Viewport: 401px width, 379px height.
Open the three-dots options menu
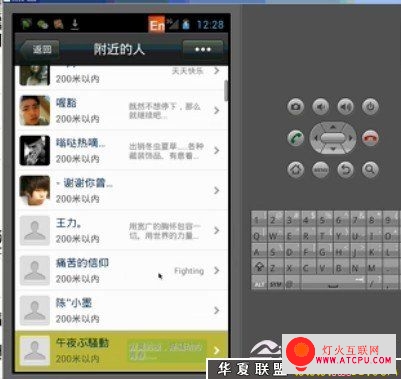tap(203, 50)
